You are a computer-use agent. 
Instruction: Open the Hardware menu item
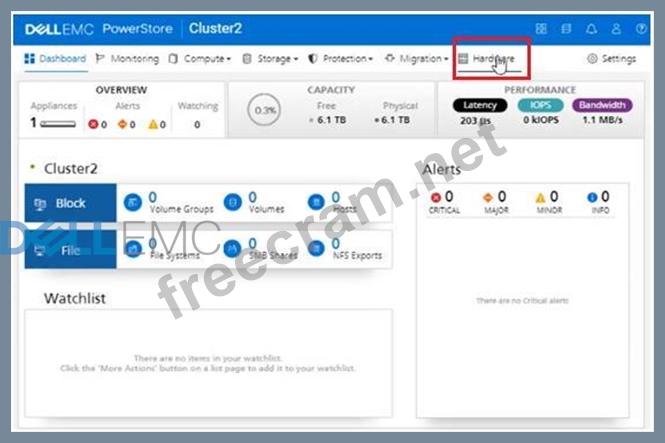pyautogui.click(x=487, y=59)
